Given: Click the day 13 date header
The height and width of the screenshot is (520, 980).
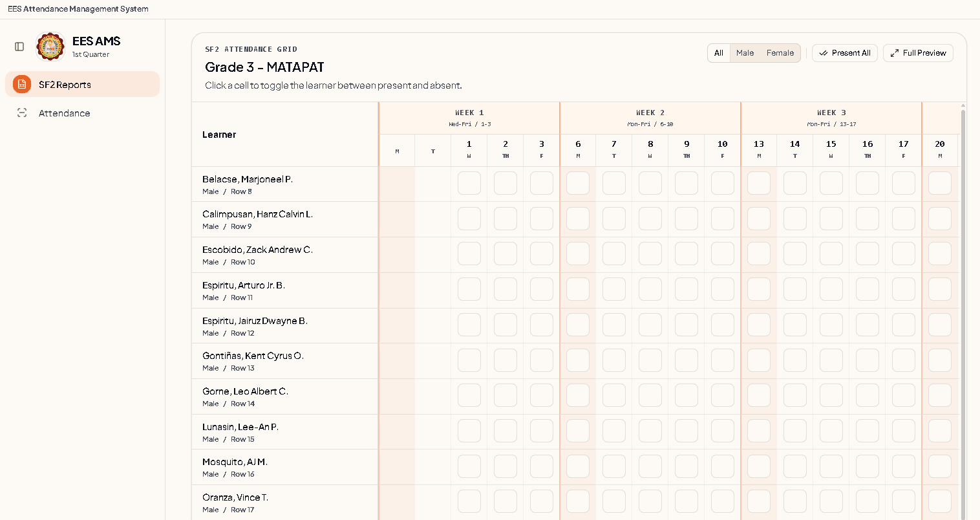Looking at the screenshot, I should [759, 150].
